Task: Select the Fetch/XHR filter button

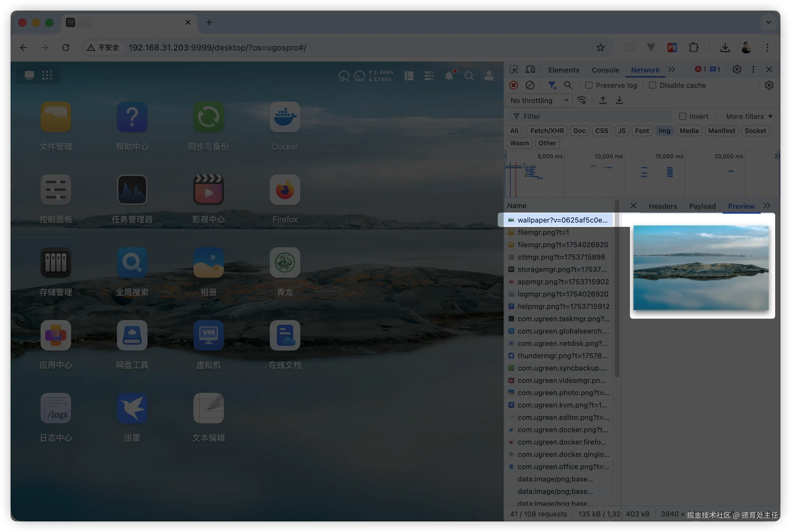Action: pyautogui.click(x=547, y=131)
